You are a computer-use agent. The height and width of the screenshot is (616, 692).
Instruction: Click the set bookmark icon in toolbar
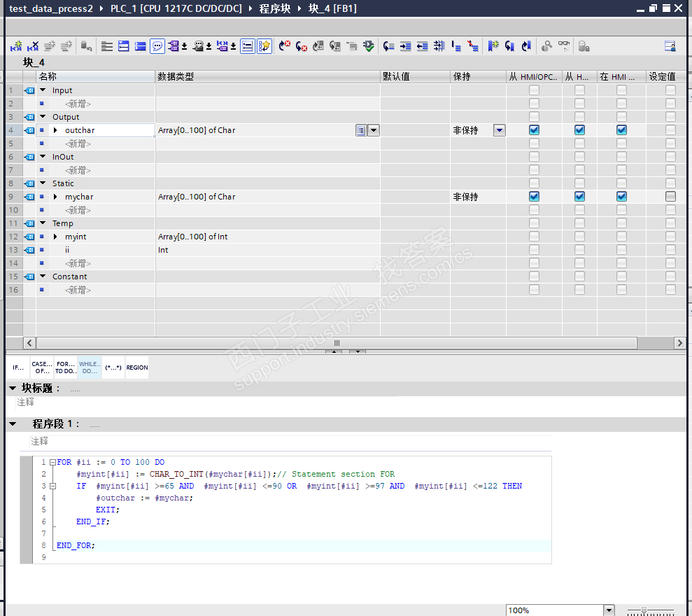coord(493,46)
